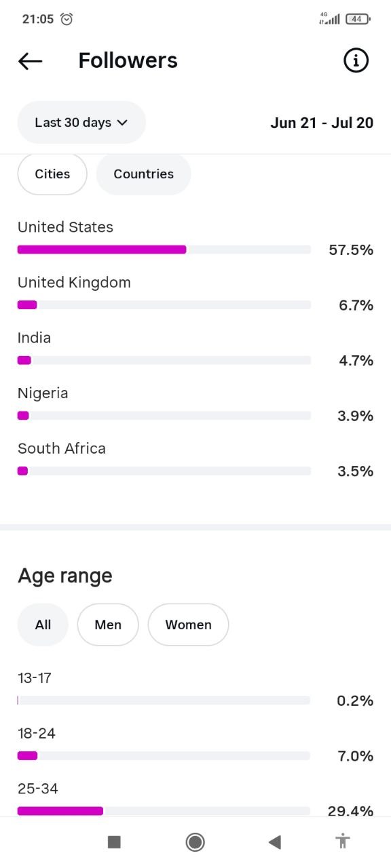Viewport: 391px width, 868px height.
Task: Open the Last 30 days dropdown
Action: [x=81, y=122]
